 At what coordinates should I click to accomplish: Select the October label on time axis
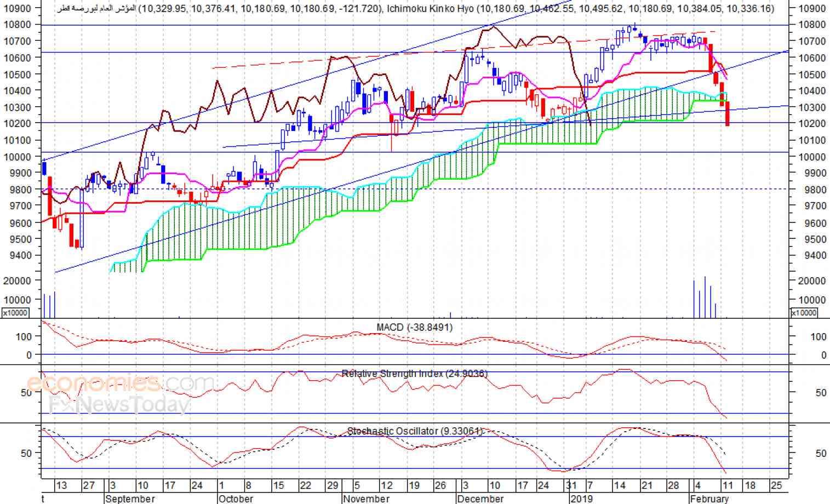(x=236, y=499)
